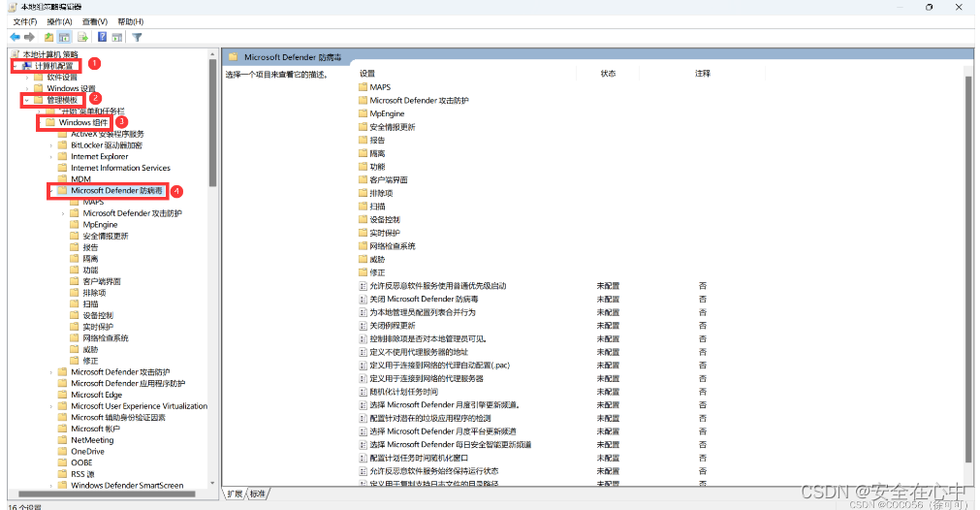Click the 安全情报更新 folder icon in right list

click(364, 127)
